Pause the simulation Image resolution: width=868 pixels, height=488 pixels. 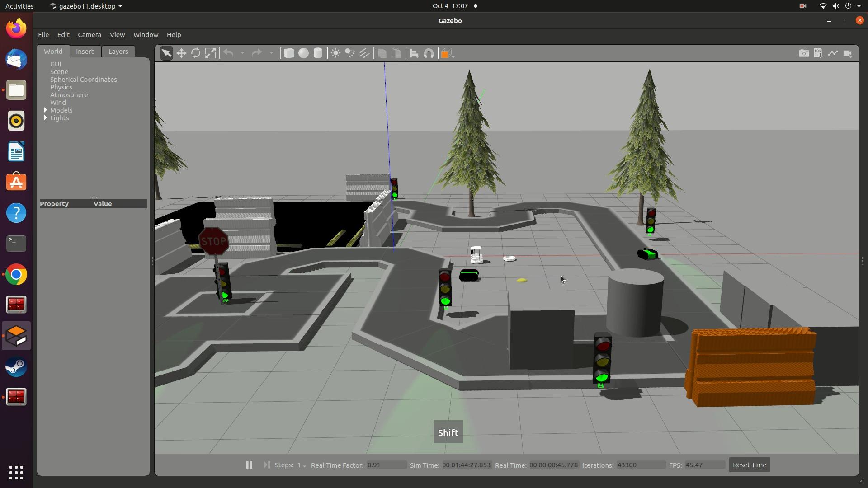(x=249, y=465)
